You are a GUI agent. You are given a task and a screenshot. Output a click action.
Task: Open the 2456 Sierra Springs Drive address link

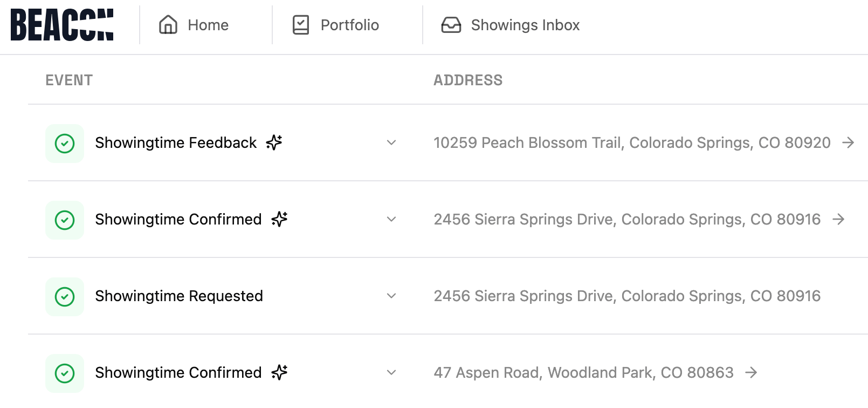pos(627,220)
